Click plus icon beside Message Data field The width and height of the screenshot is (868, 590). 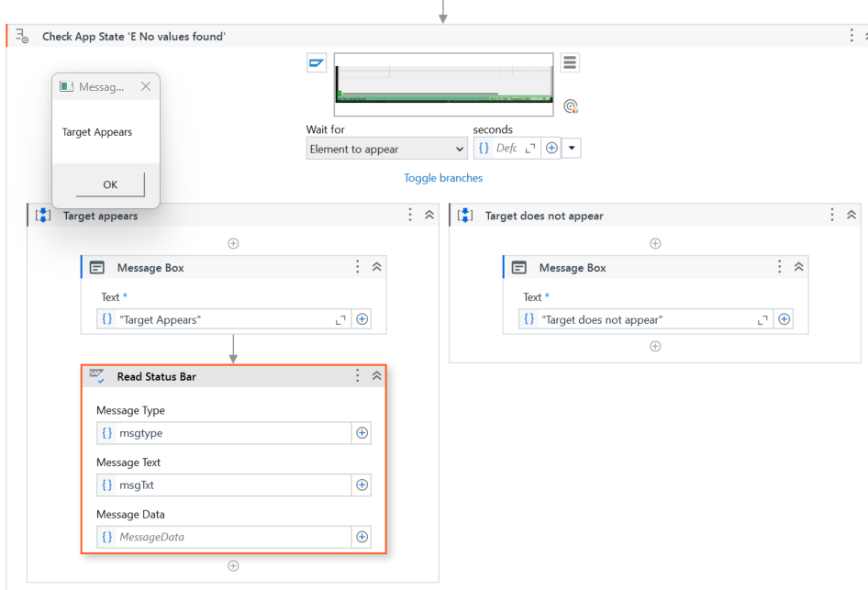click(x=362, y=537)
